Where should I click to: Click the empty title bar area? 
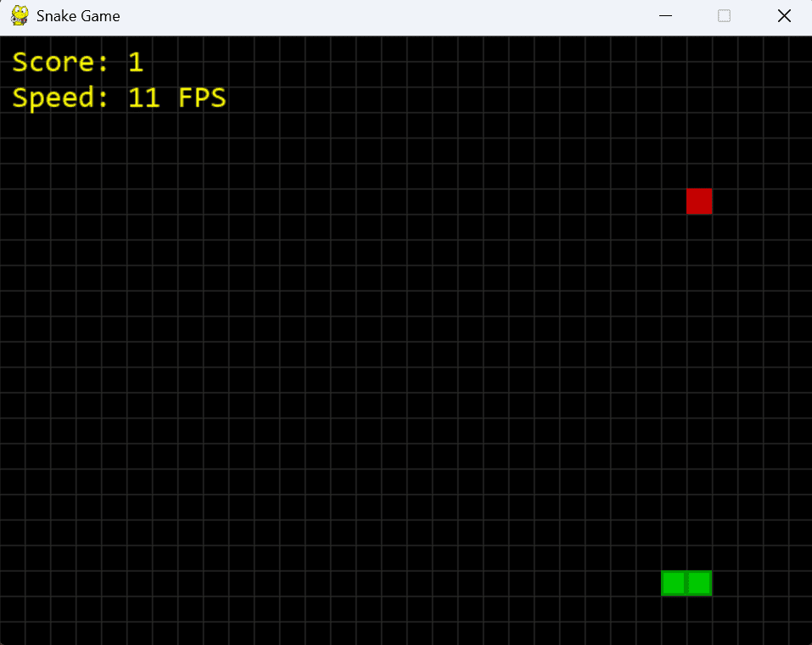382,15
